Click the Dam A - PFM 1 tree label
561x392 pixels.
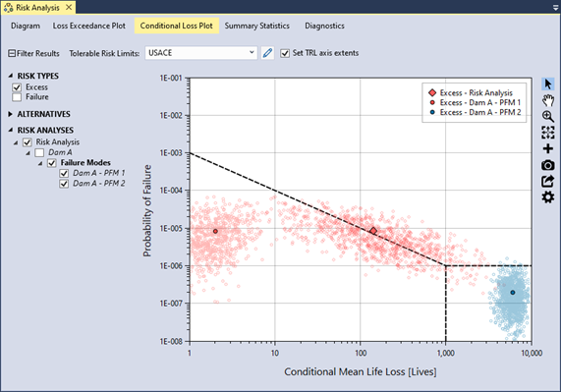click(x=99, y=173)
